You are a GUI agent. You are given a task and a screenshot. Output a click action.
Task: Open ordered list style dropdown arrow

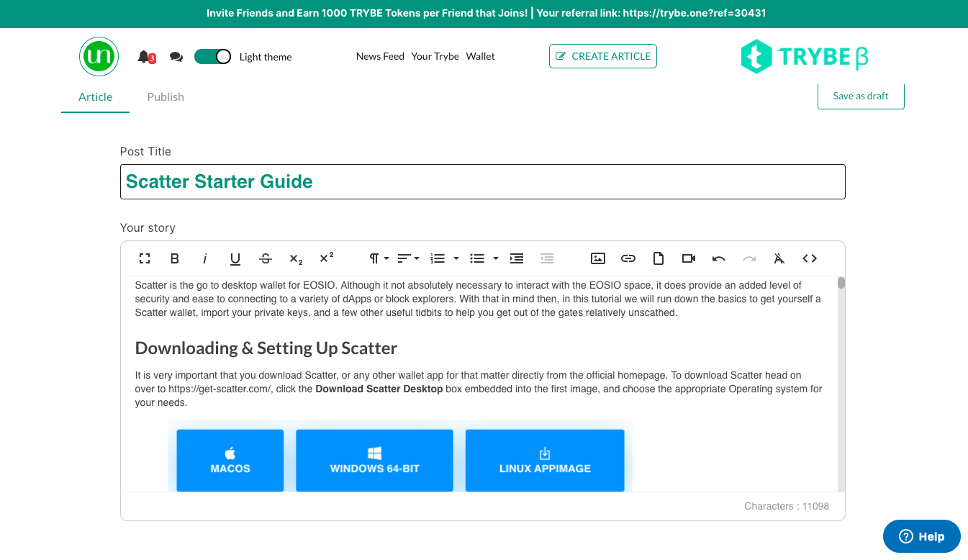(456, 258)
